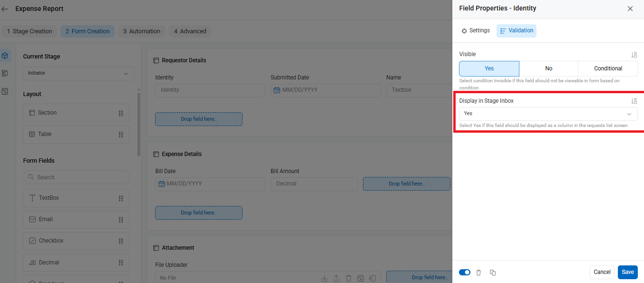Viewport: 644px width, 283px height.
Task: Open the cube icon in left sidebar
Action: 5,56
